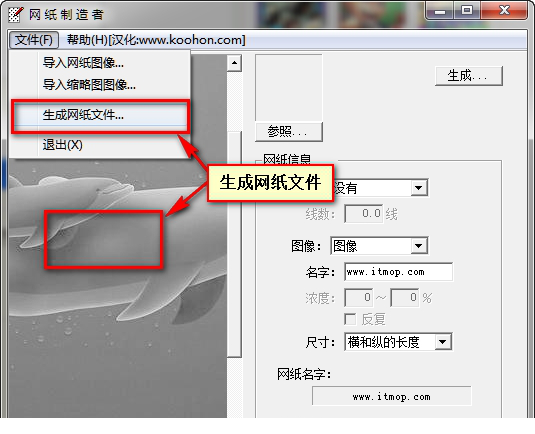Click the 生成... button
The width and height of the screenshot is (535, 434).
click(x=468, y=76)
